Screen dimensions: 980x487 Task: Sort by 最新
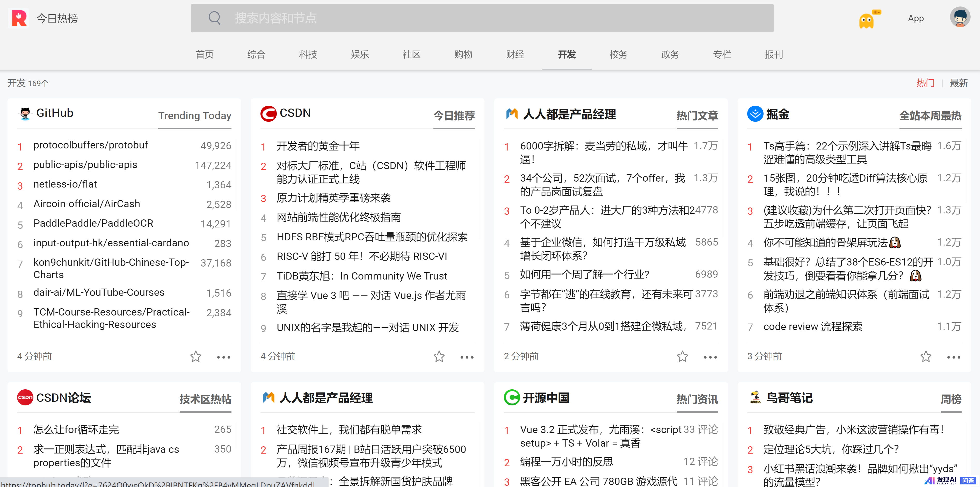(x=959, y=83)
